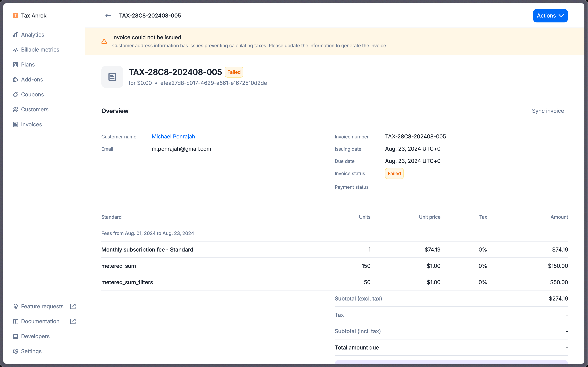Click the Billable metrics pulse icon

15,50
